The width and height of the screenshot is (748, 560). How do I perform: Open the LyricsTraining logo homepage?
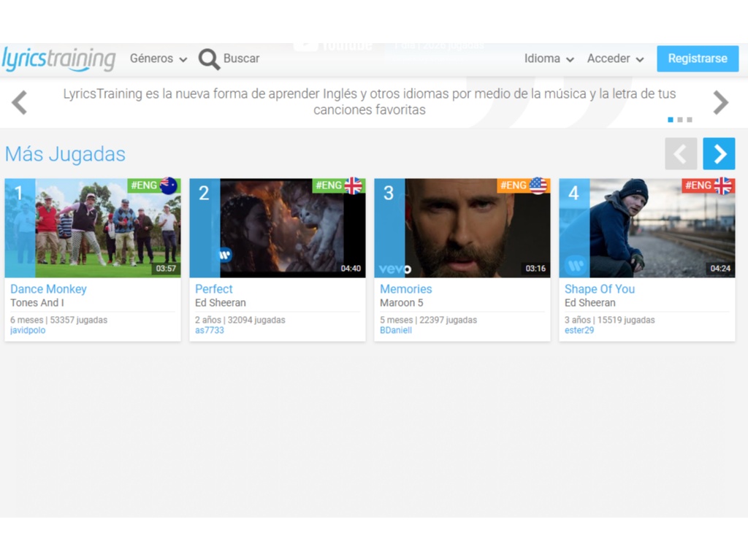58,58
